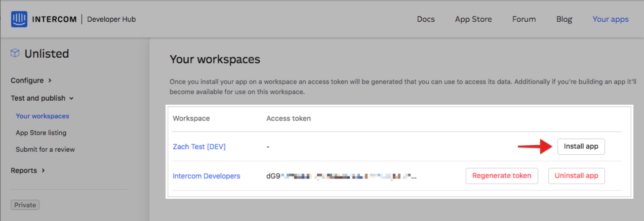Click the Unlisted app cube icon

(15, 54)
